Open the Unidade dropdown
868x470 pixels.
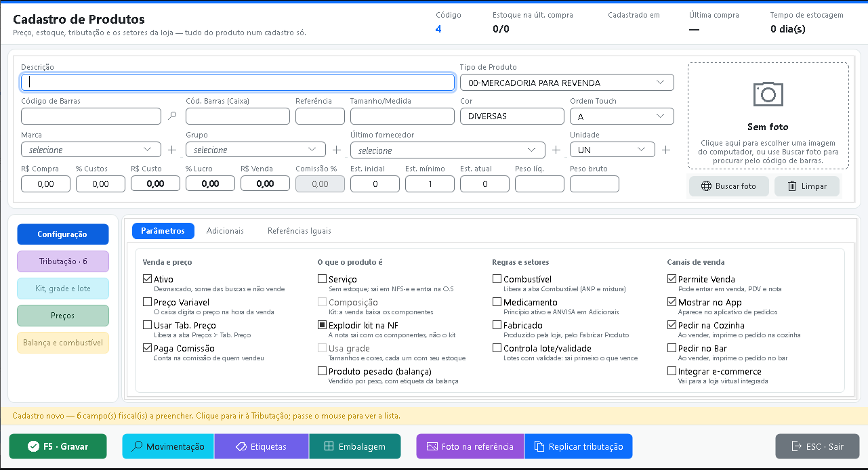point(612,150)
